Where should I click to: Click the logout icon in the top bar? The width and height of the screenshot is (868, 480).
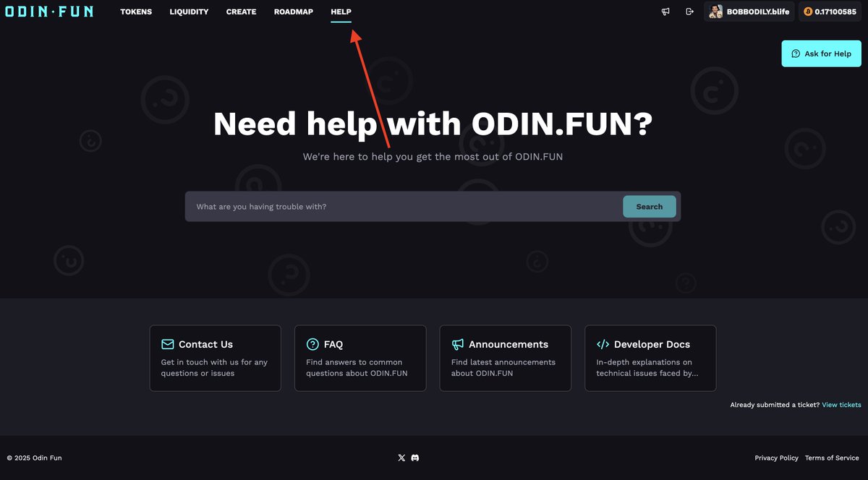[x=689, y=12]
